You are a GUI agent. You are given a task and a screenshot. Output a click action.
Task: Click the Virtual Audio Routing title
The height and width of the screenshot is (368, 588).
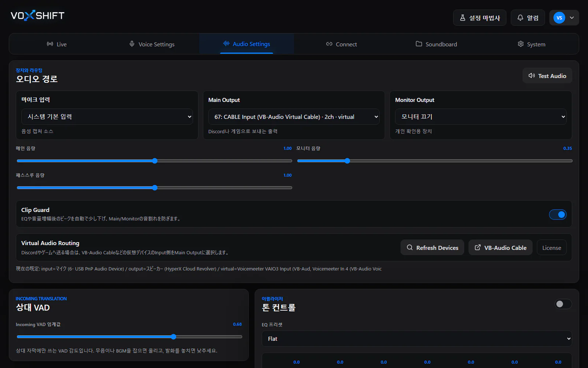50,243
